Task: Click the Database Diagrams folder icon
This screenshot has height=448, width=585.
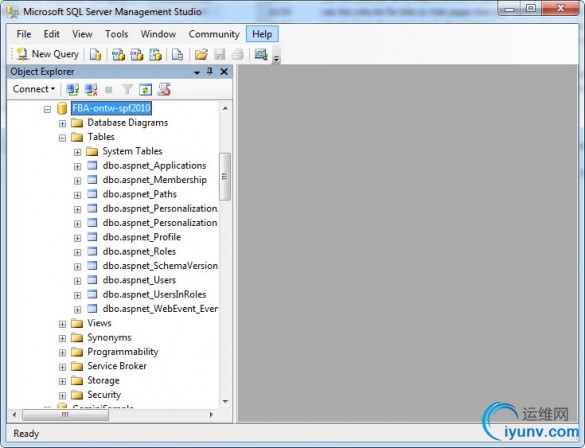Action: click(77, 123)
